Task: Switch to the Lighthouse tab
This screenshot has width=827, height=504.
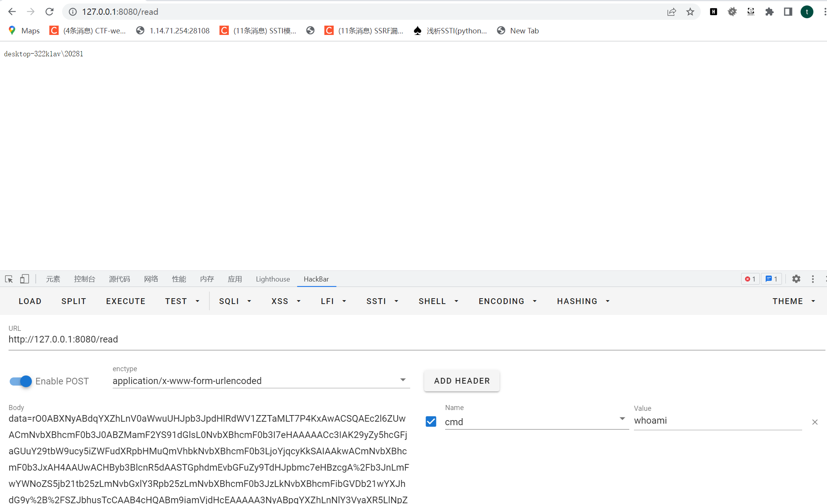Action: click(273, 279)
